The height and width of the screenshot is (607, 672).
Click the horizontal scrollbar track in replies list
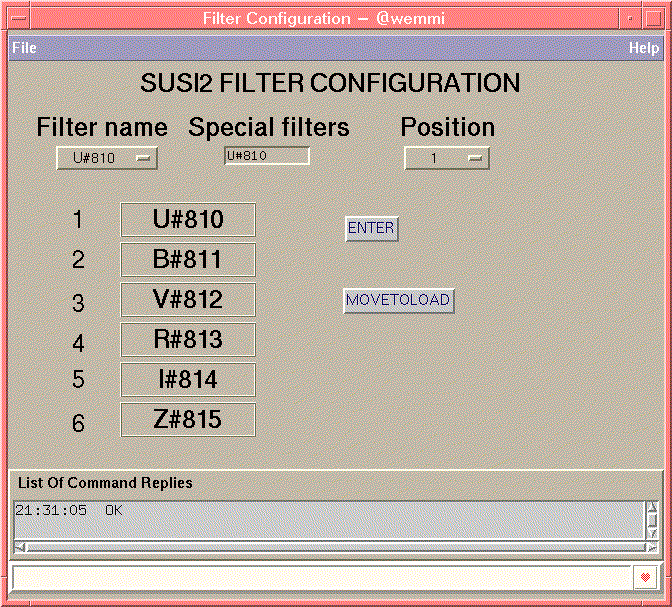pos(328,547)
